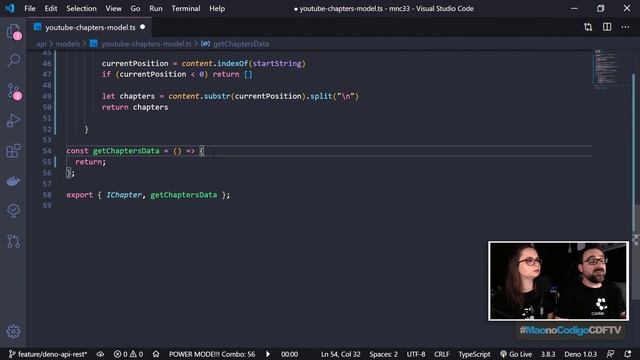Select the youtube-chapters-model.ts editor tab
Screen dimensions: 640x360
(x=90, y=27)
